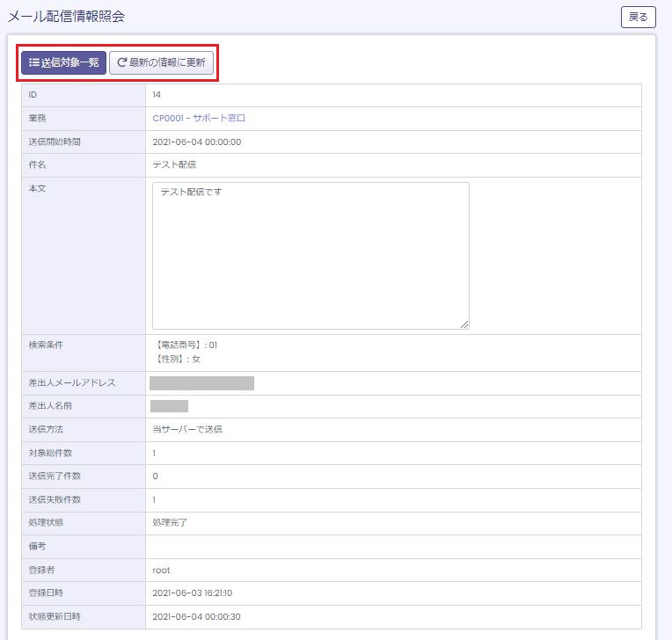Viewport: 672px width, 640px height.
Task: Click the 件名 value テスト配信
Action: pos(173,164)
